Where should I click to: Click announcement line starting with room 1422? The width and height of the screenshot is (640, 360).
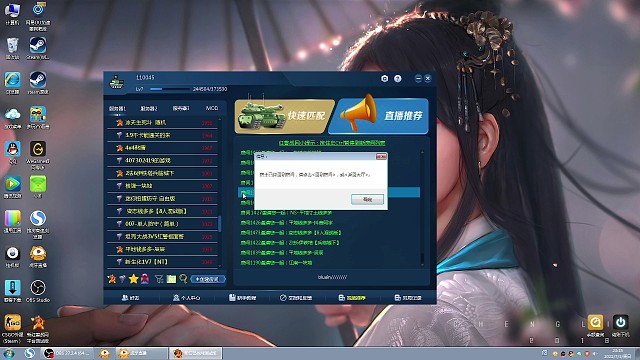290,242
